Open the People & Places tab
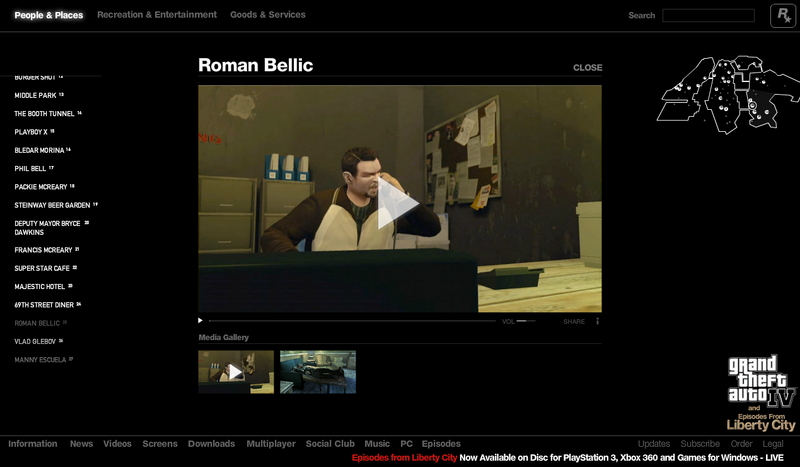 48,15
